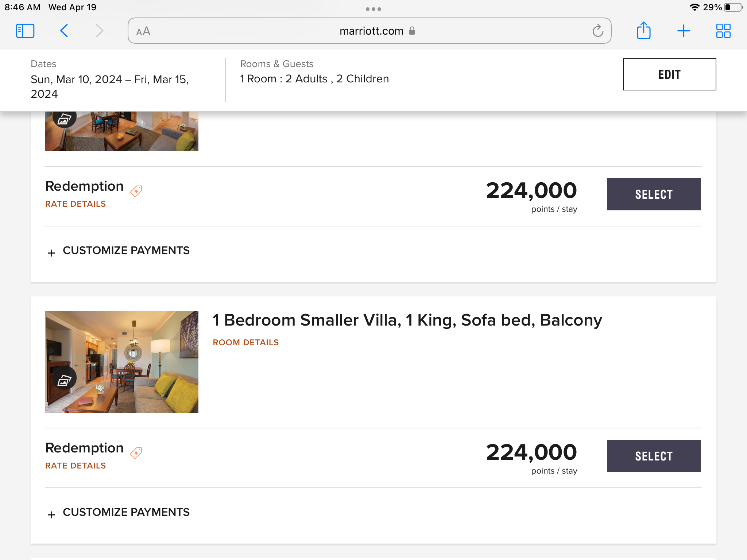The width and height of the screenshot is (747, 560).
Task: Select the Smaller Villa 224,000 points rate
Action: (654, 456)
